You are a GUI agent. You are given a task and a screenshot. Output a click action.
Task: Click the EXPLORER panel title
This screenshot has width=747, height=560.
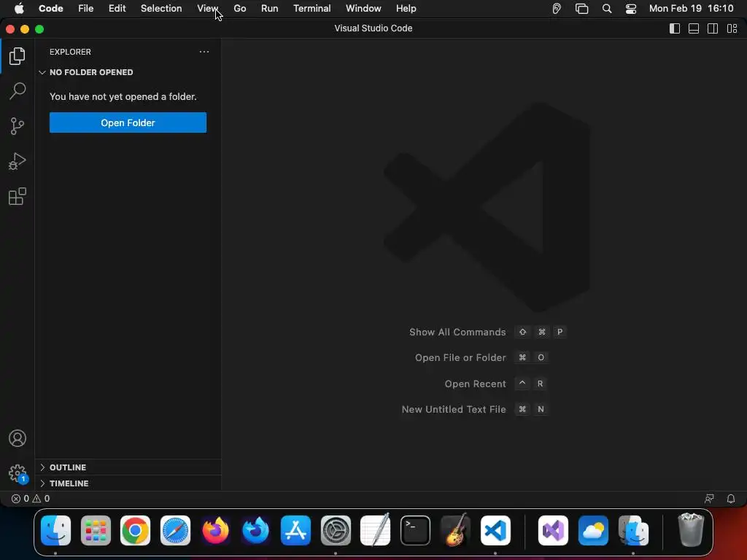pos(70,52)
